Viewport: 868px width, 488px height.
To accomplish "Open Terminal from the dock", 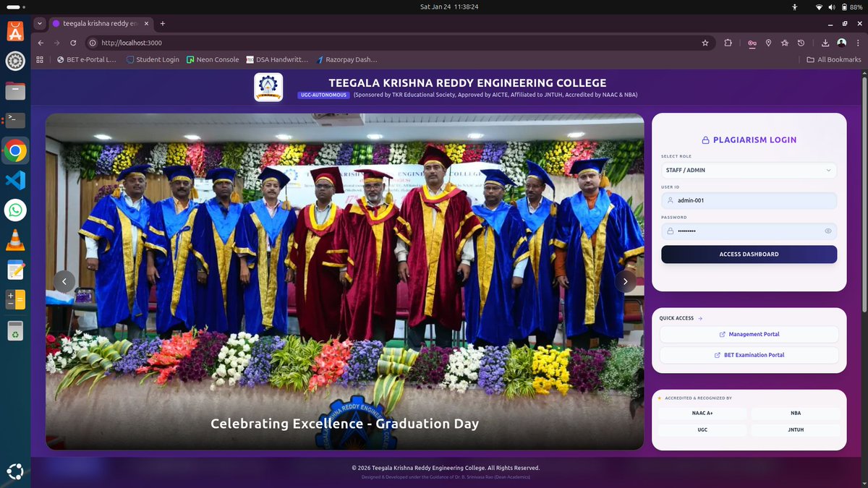I will click(15, 121).
